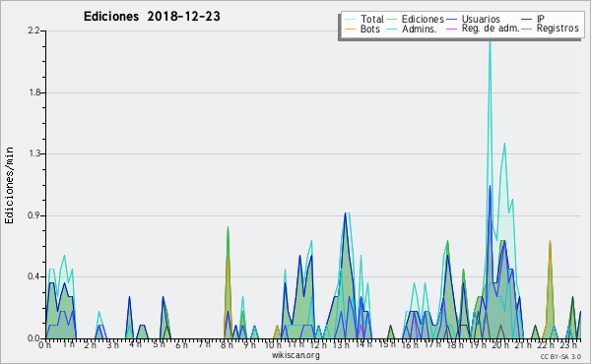
Task: Click the 'Registros' legend entry
Action: [558, 29]
